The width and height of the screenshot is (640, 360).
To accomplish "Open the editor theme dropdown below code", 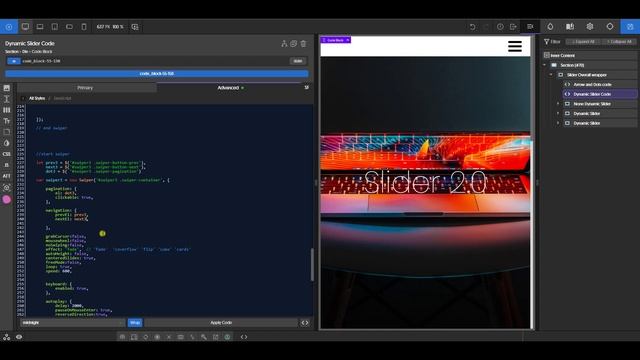I will [x=73, y=322].
